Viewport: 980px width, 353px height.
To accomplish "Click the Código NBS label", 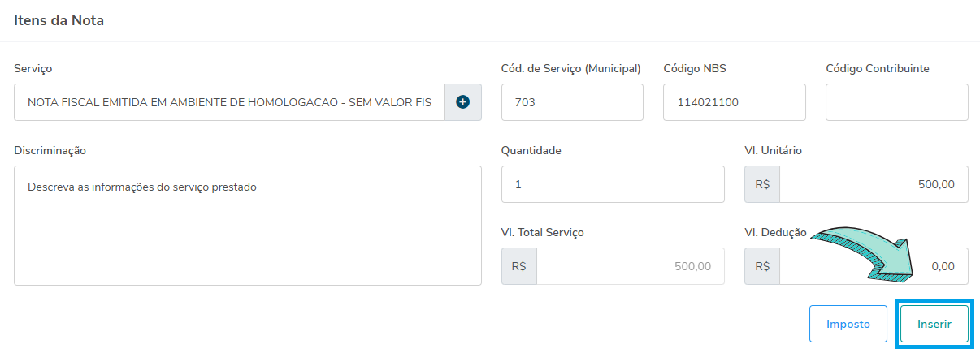I will (x=694, y=69).
